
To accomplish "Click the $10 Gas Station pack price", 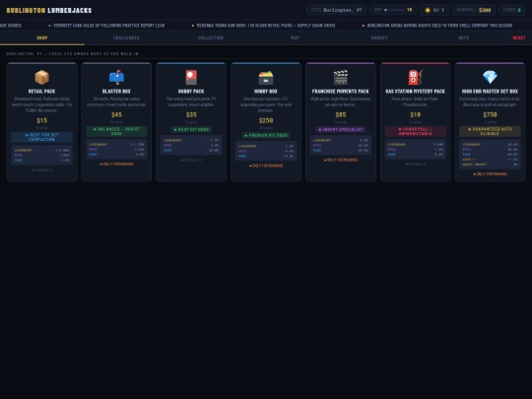I will pos(415,114).
